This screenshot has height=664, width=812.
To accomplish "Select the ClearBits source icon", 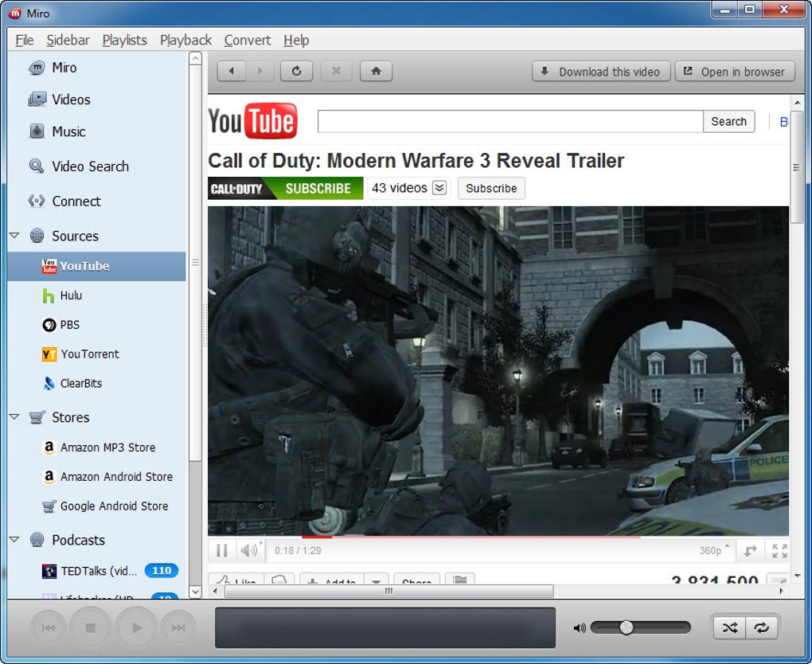I will pos(49,383).
